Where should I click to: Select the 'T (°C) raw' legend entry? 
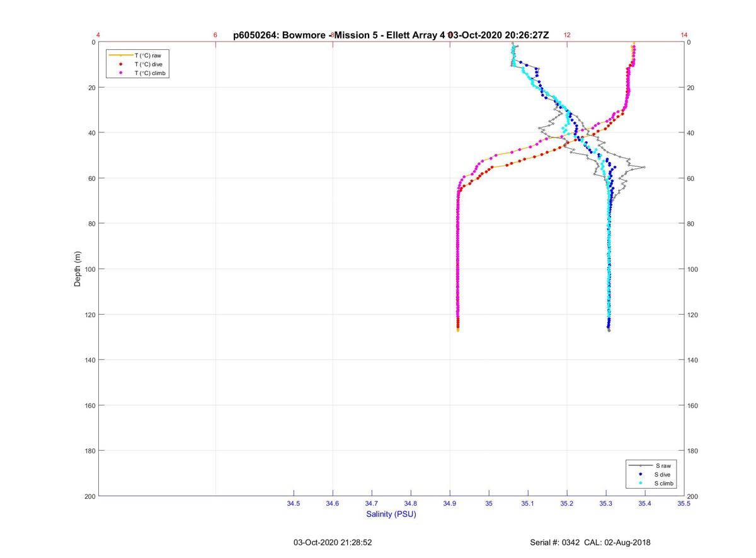click(x=147, y=55)
